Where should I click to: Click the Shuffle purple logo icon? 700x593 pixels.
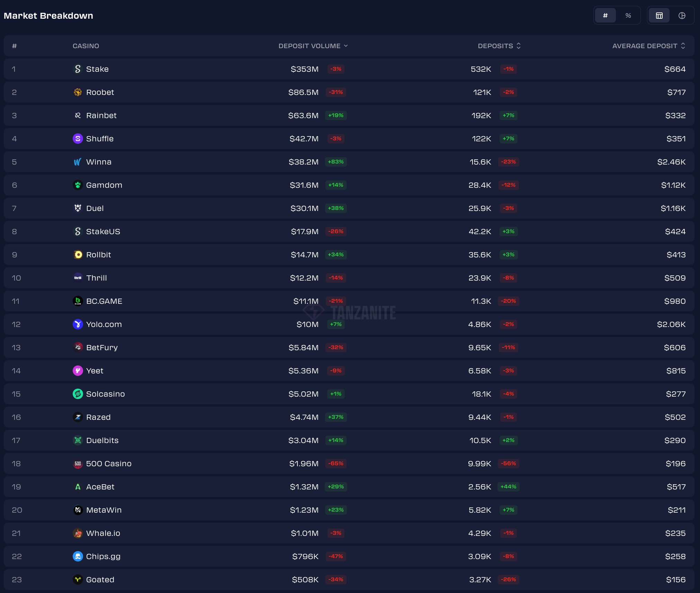pos(78,139)
